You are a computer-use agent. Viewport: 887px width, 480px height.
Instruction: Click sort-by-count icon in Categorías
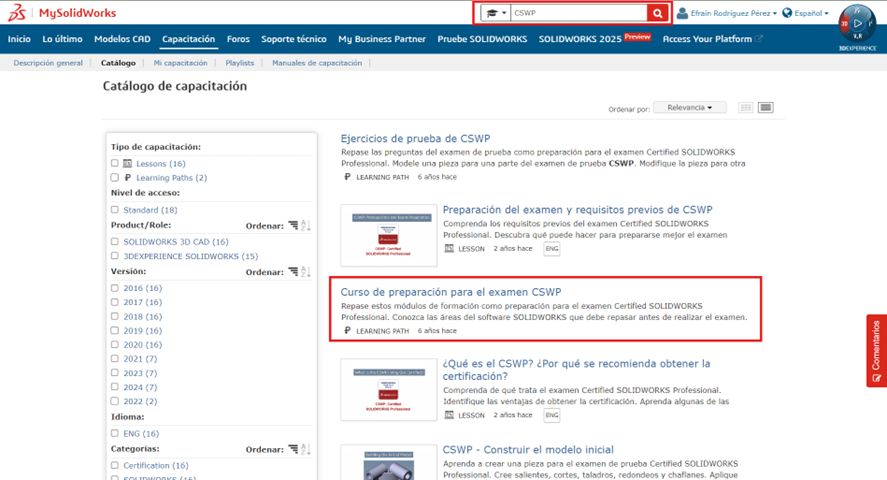293,449
